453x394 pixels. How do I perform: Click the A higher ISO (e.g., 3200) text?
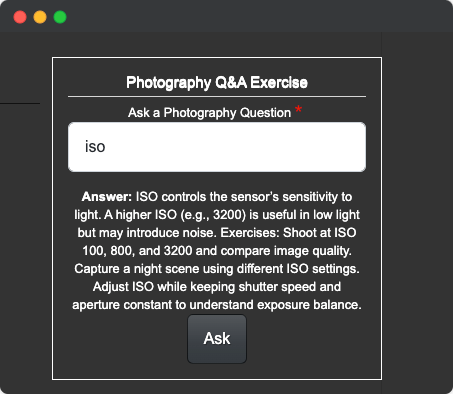tap(175, 215)
